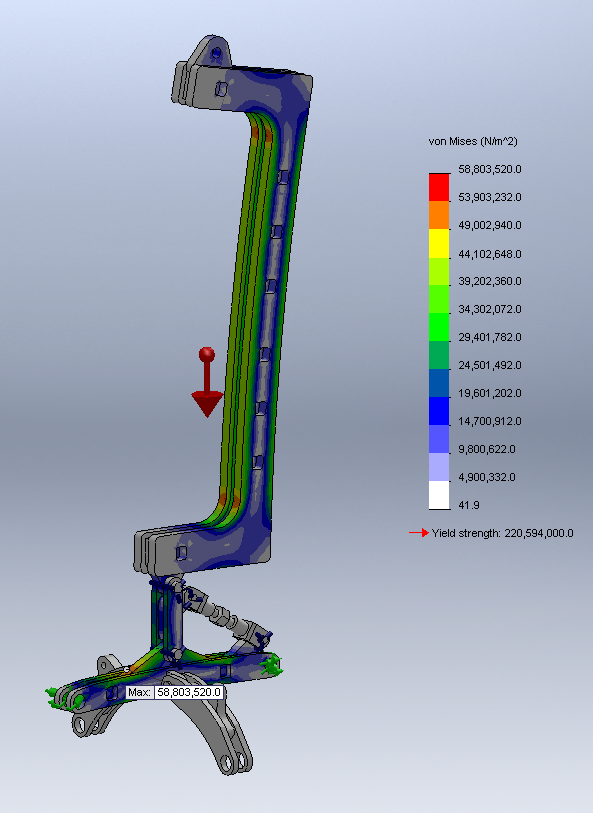The height and width of the screenshot is (813, 593).
Task: Click legend value 9,800,622.0
Action: [487, 449]
